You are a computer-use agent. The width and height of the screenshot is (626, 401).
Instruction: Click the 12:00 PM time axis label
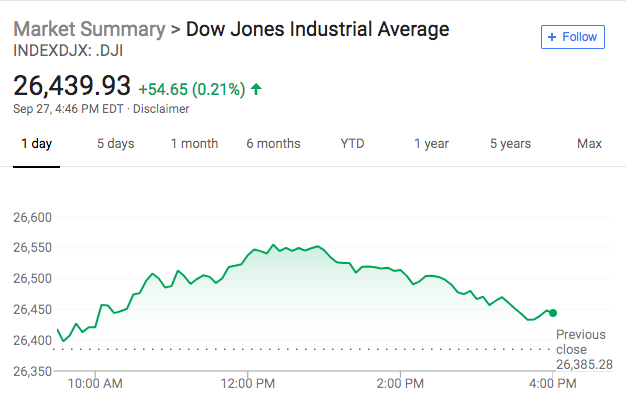tap(247, 383)
